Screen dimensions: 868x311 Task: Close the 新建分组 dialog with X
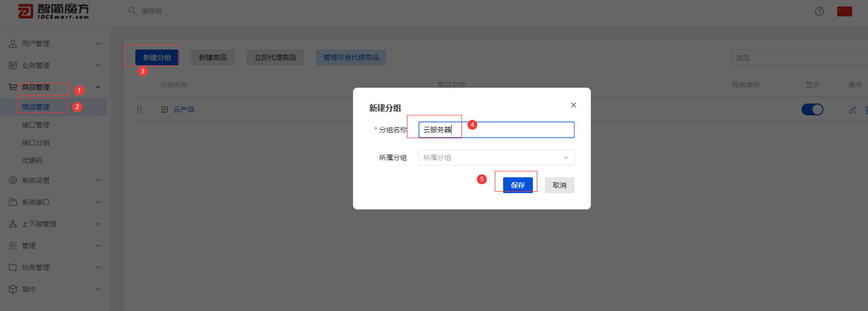pos(574,105)
